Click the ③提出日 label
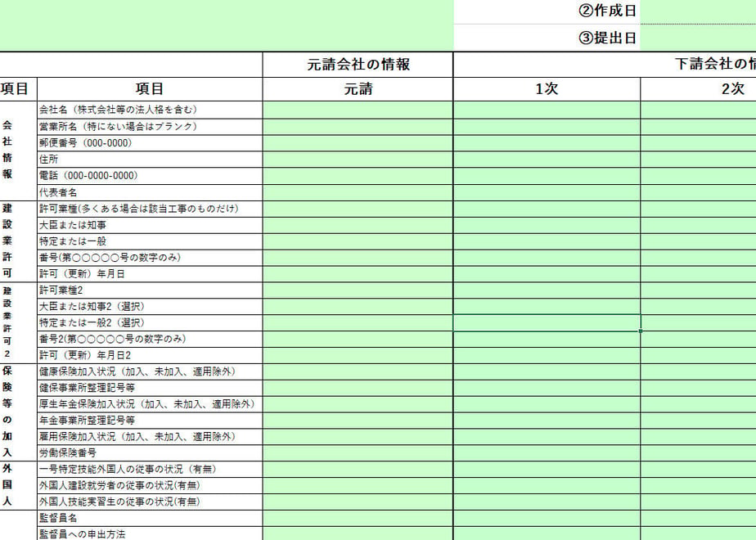 [x=607, y=38]
